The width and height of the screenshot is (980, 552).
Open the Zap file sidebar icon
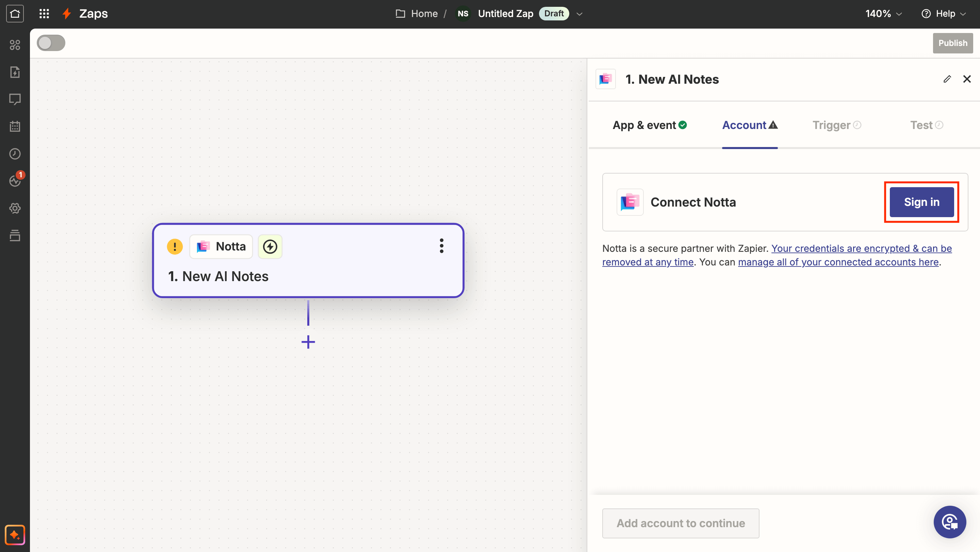(x=15, y=72)
